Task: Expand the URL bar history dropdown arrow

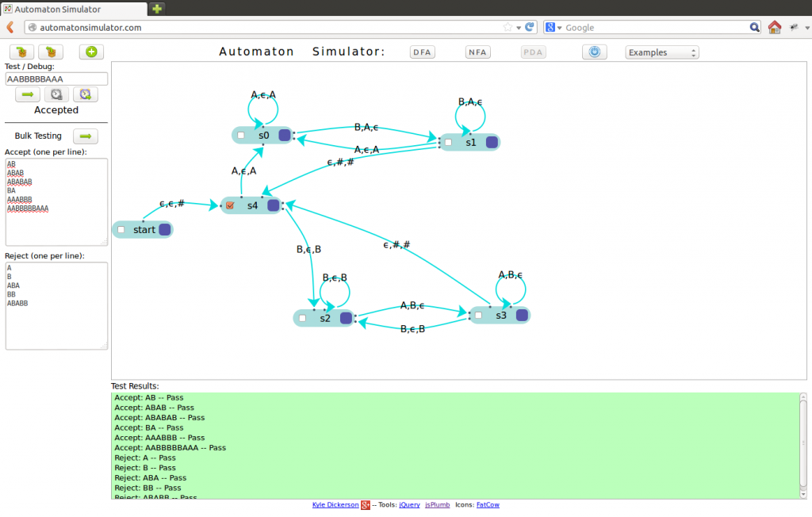Action: (519, 28)
